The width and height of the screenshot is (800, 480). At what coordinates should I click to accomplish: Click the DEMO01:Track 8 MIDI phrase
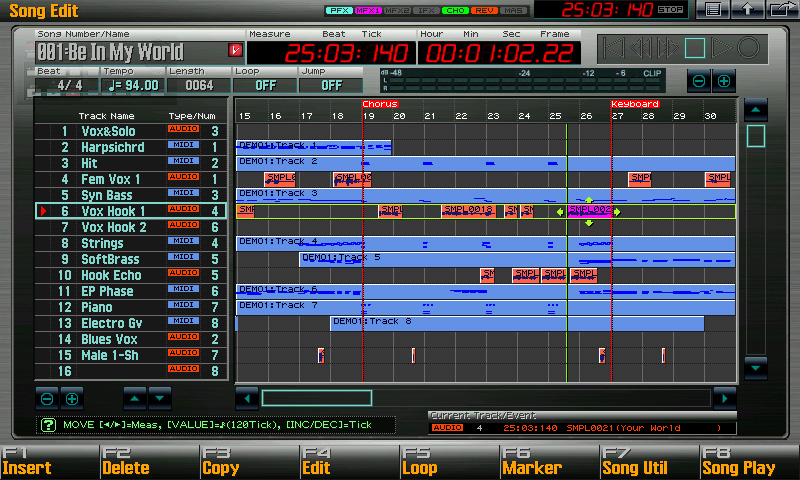pyautogui.click(x=517, y=323)
